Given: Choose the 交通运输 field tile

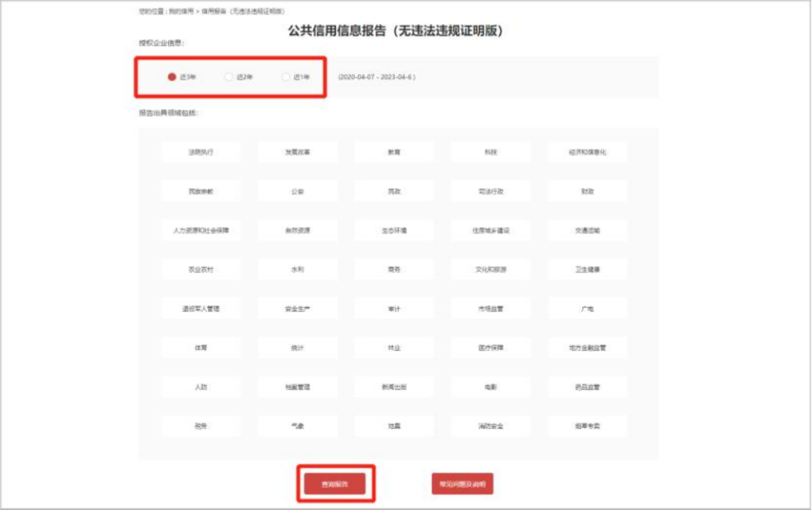Looking at the screenshot, I should click(x=587, y=231).
